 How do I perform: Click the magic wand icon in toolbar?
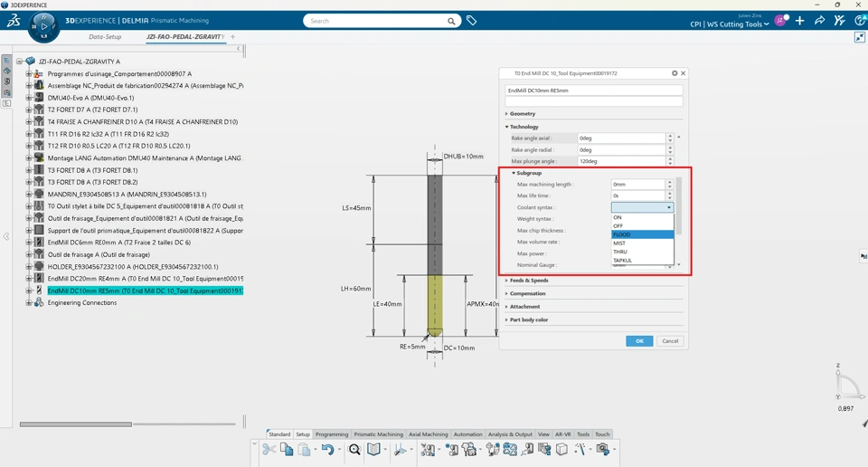(x=580, y=449)
